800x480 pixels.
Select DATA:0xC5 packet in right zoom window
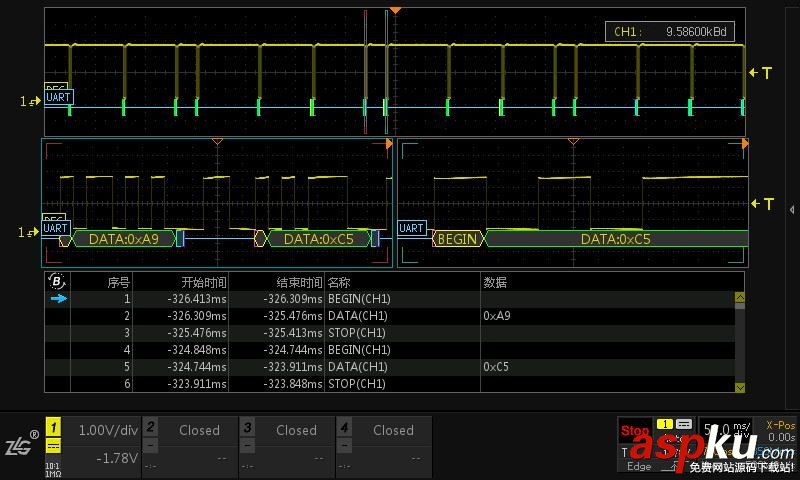point(616,239)
